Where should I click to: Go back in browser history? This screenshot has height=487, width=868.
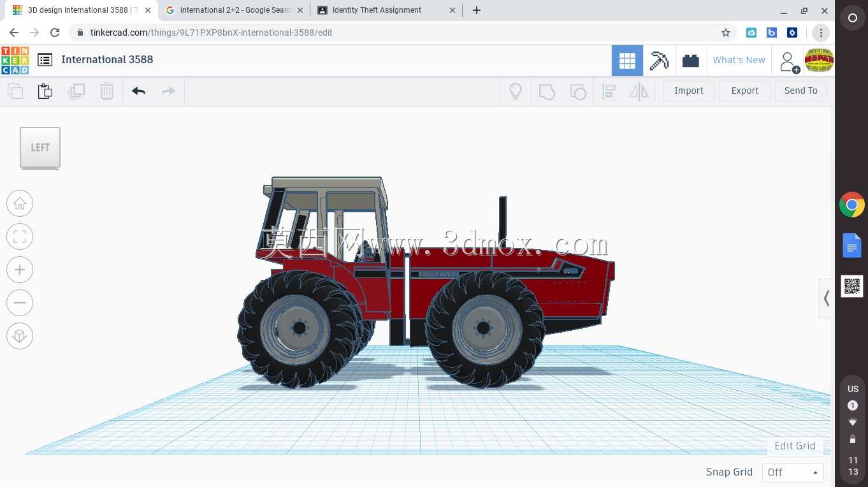point(14,33)
